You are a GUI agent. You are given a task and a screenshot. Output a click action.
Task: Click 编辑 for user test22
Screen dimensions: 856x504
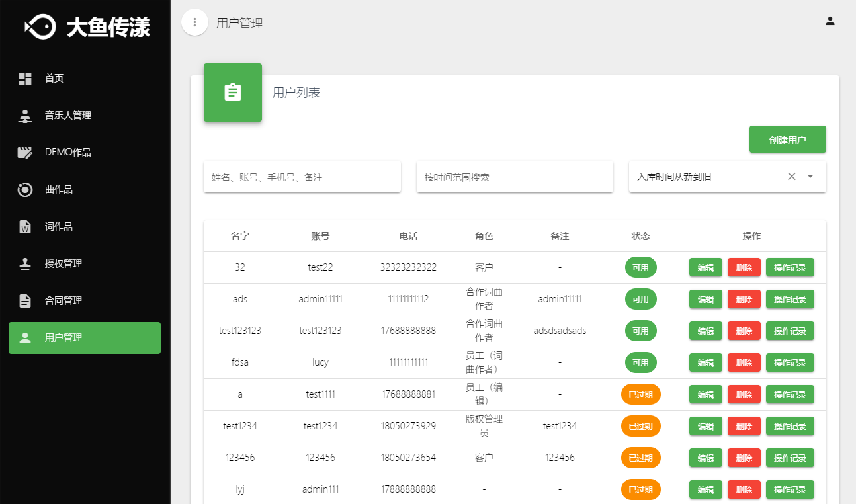705,268
